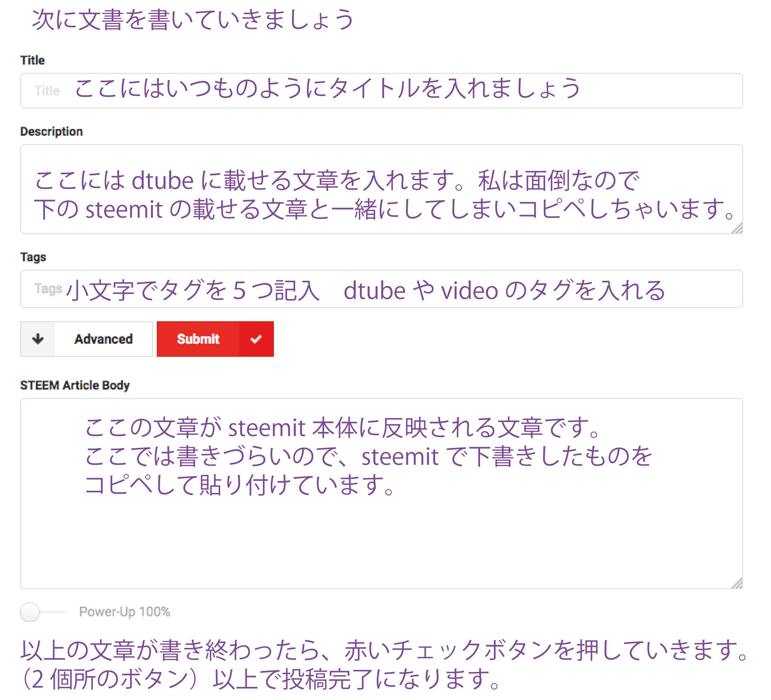Click the Title section label
The width and height of the screenshot is (771, 700).
(32, 60)
